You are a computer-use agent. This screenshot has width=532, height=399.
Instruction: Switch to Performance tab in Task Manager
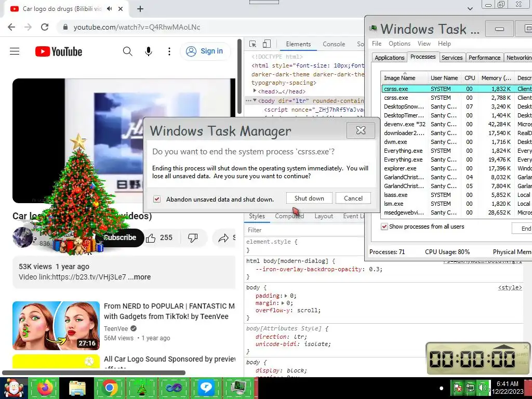pyautogui.click(x=484, y=57)
